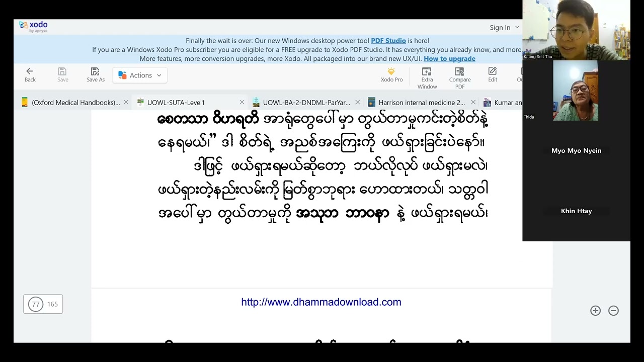Click Kaung Sett Thu video thumbnail
This screenshot has height=362, width=644.
point(576,30)
